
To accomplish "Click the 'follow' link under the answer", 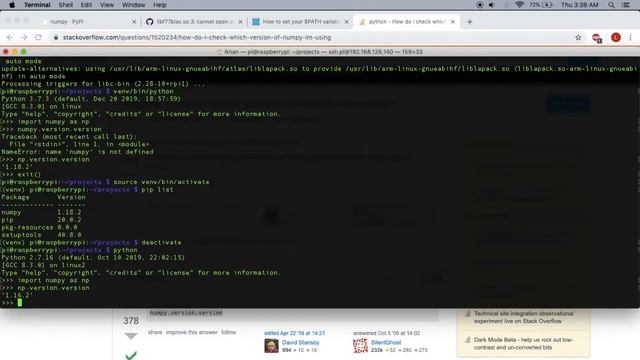I will pyautogui.click(x=229, y=332).
